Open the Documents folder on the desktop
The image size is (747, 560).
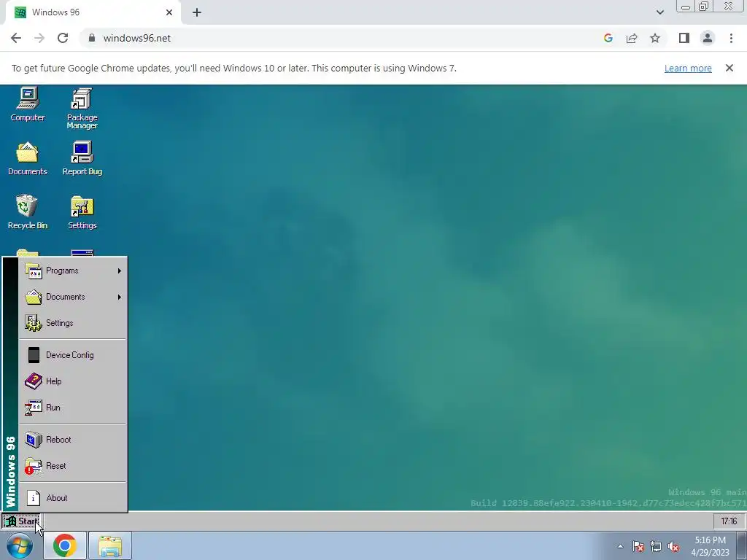coord(28,158)
